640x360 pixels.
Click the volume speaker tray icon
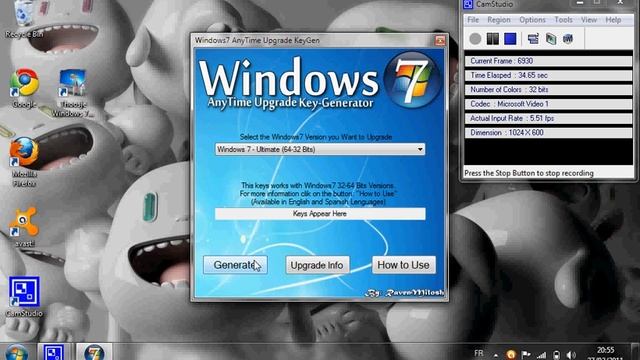pos(571,355)
